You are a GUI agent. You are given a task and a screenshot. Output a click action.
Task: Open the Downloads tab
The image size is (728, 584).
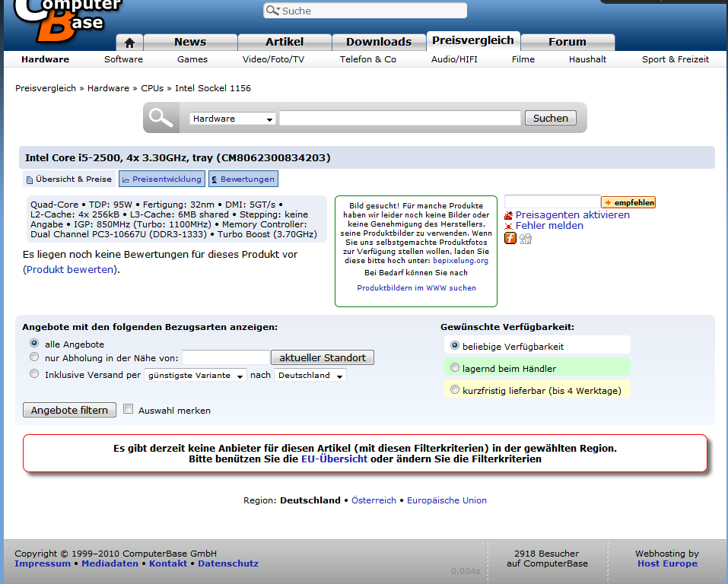[379, 43]
